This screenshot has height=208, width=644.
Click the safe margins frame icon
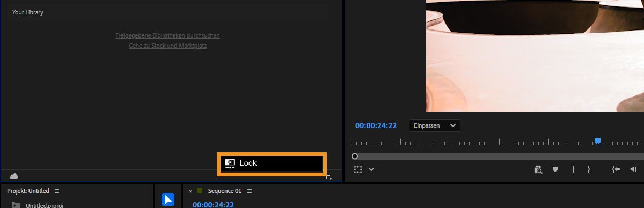[x=358, y=169]
